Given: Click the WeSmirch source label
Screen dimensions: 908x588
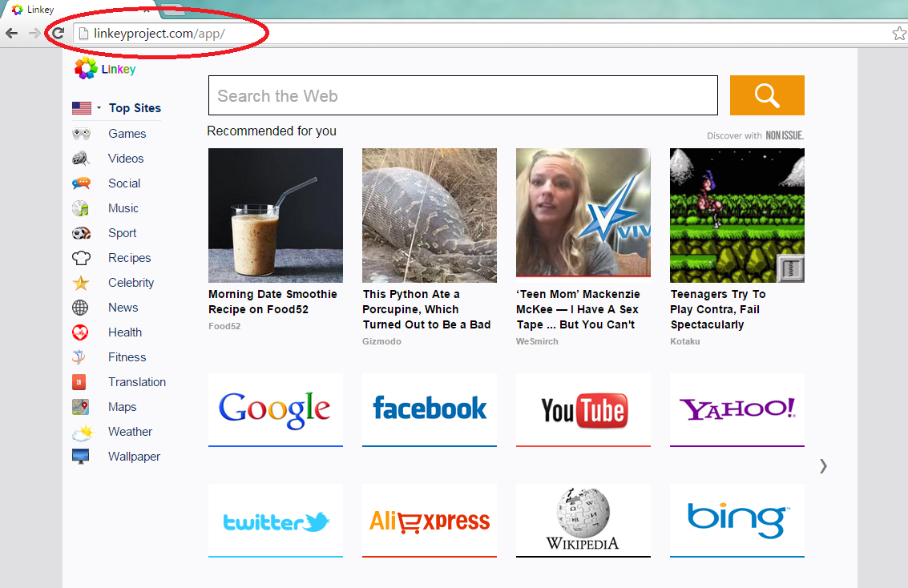Looking at the screenshot, I should point(538,341).
